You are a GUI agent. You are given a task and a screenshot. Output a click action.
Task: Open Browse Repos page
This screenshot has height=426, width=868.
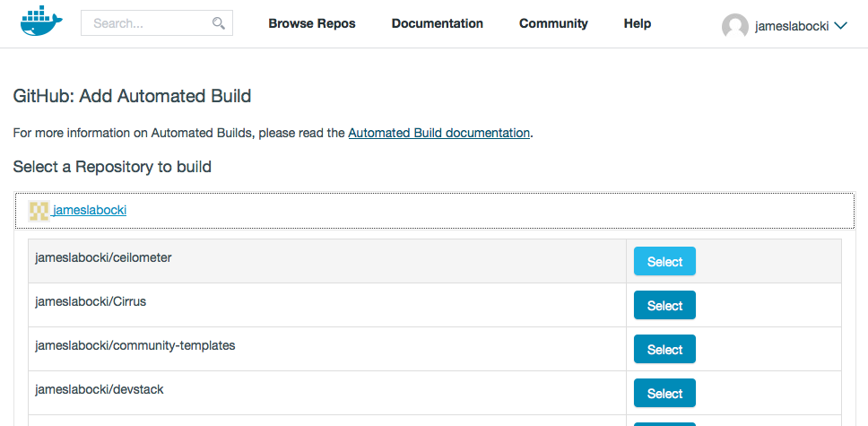tap(312, 23)
